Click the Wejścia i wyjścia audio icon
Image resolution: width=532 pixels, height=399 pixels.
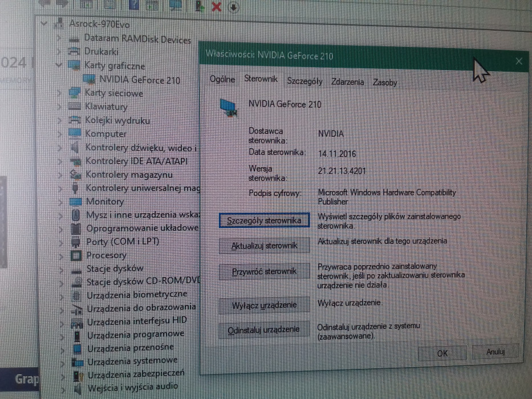pos(78,388)
